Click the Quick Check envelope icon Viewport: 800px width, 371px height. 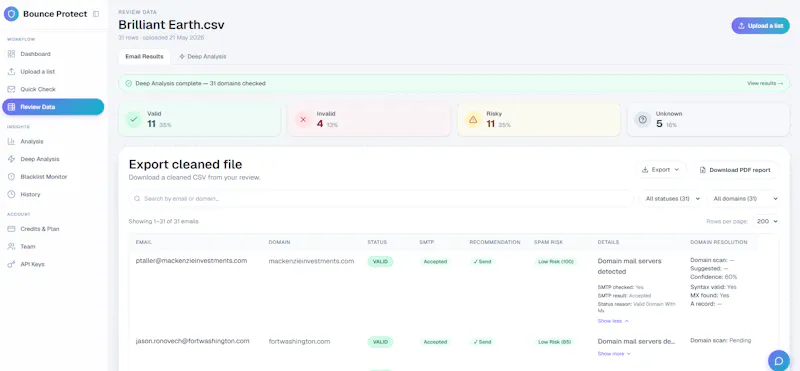click(x=11, y=89)
